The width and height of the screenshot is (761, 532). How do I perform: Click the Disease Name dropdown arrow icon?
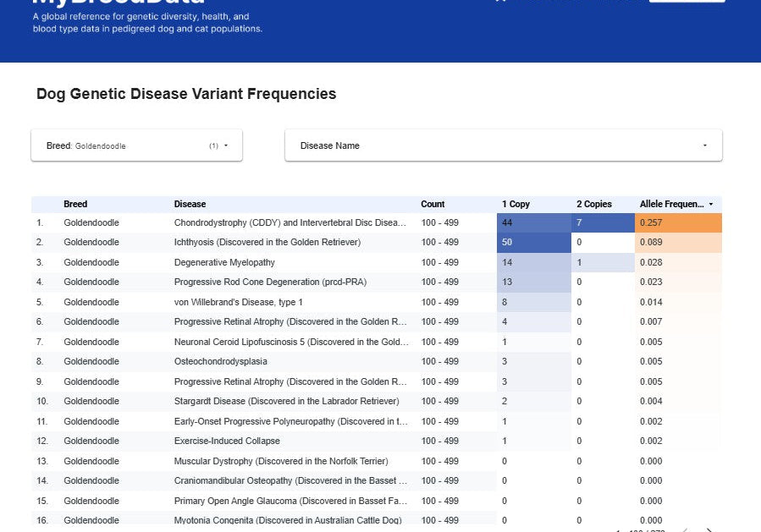tap(703, 145)
